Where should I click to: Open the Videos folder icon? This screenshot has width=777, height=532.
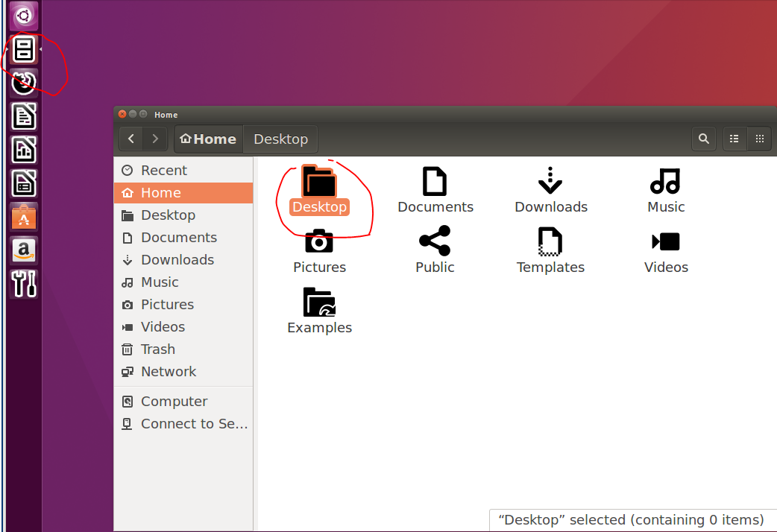click(x=666, y=241)
